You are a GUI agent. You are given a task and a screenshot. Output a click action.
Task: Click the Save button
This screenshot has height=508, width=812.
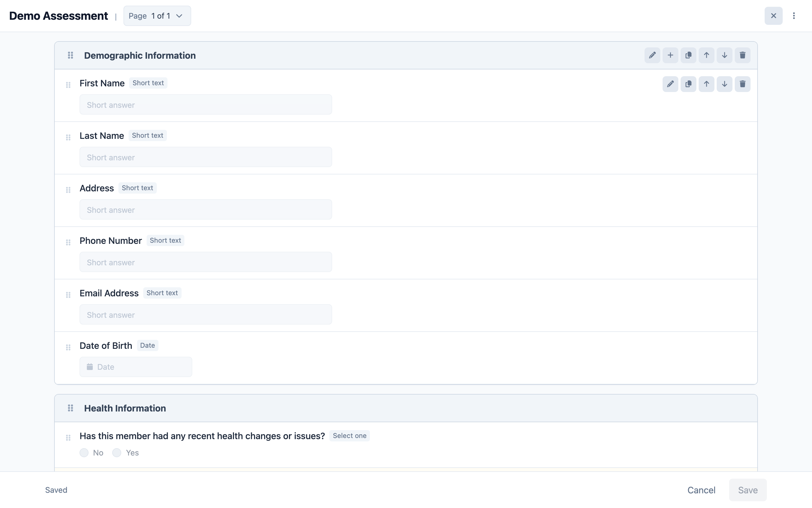point(748,490)
